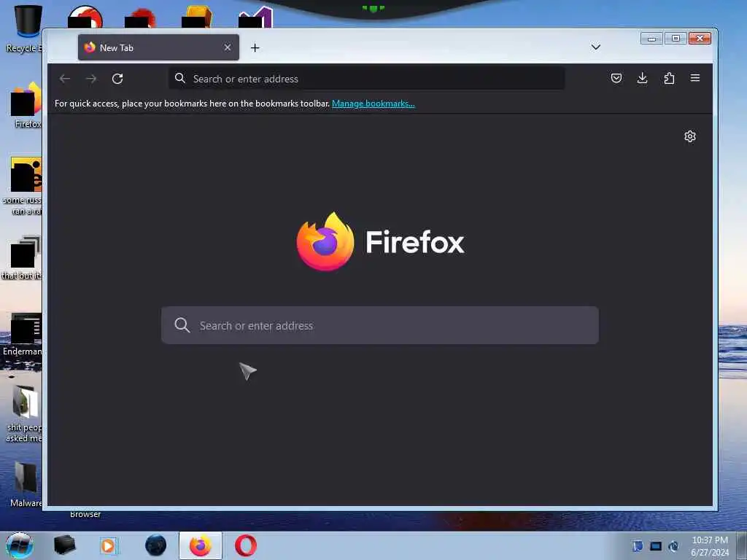
Task: Focus the center page search box
Action: point(379,325)
